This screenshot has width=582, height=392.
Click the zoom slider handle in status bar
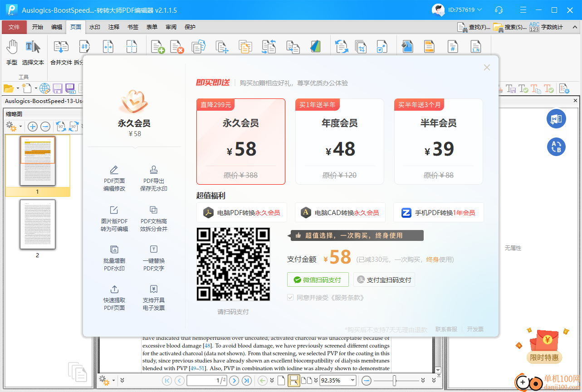(395, 381)
